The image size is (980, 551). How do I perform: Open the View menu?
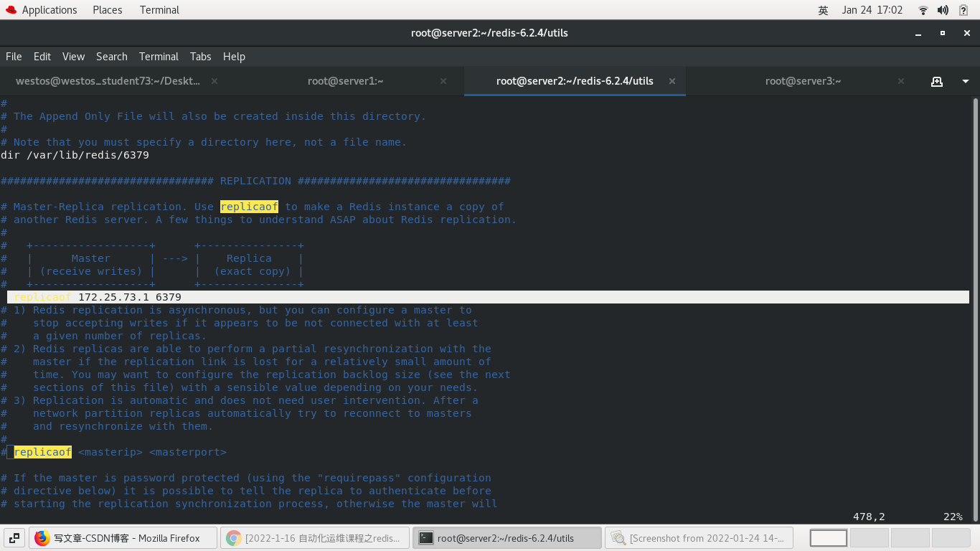coord(73,57)
